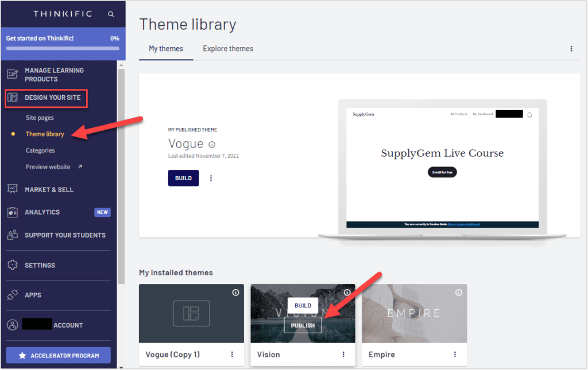Click the sidebar scroll up arrow
This screenshot has height=370, width=588.
point(121,65)
